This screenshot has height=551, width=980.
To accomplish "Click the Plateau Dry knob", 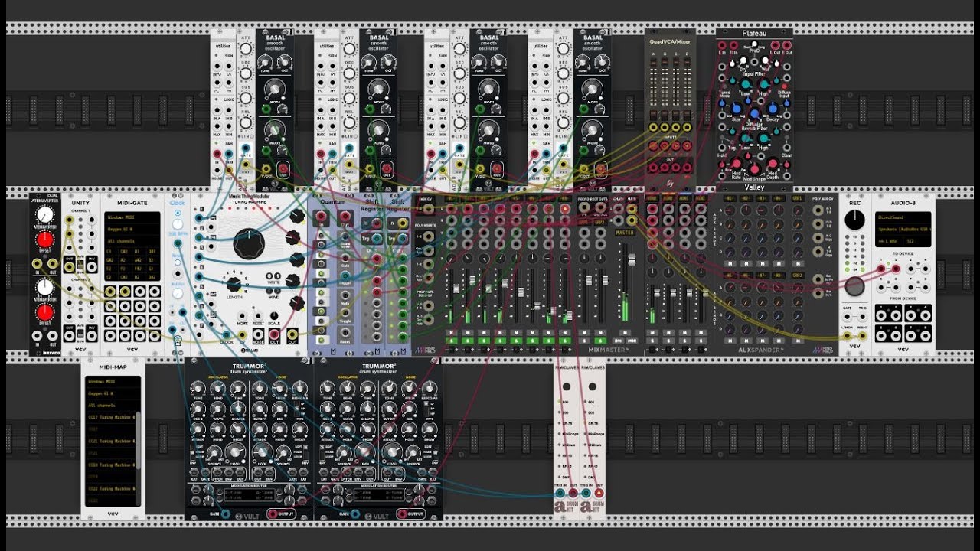I will (x=743, y=60).
